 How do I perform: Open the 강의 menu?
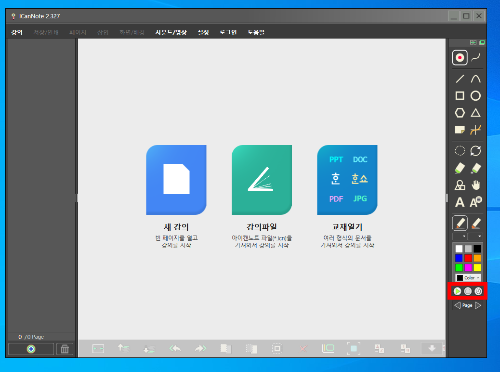pos(17,32)
